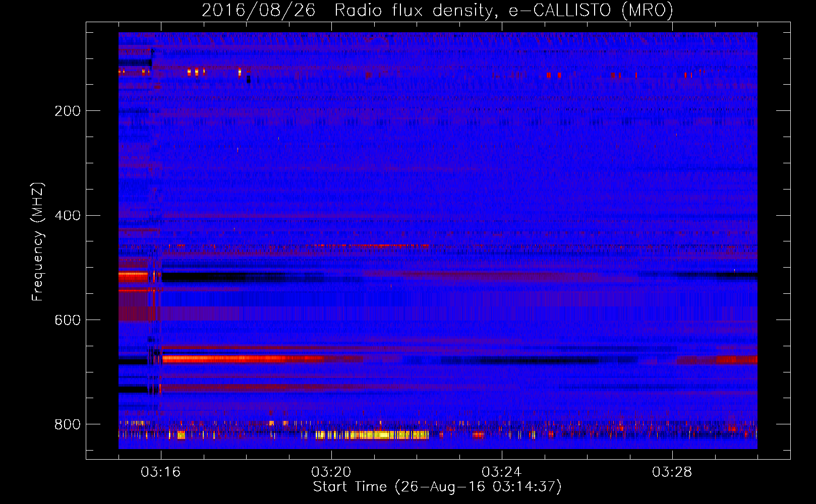Click the long yellow burst below 800 MHz
This screenshot has width=816, height=504.
[x=372, y=435]
